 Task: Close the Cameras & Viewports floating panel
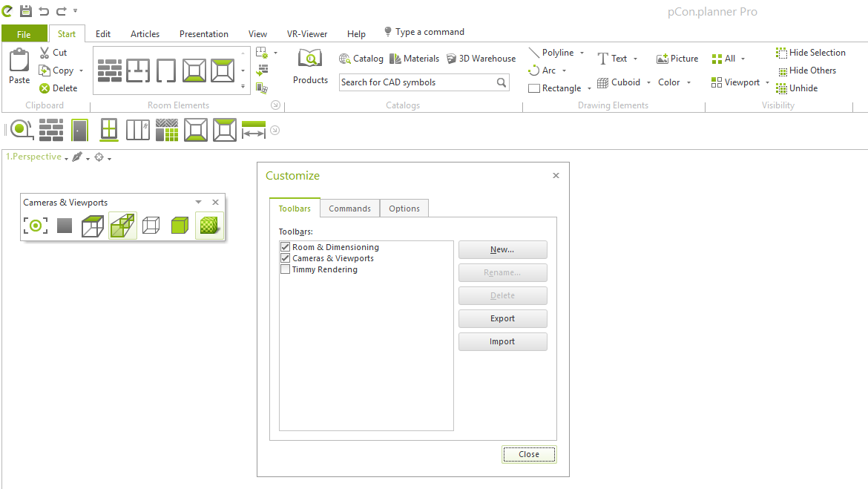pos(215,202)
